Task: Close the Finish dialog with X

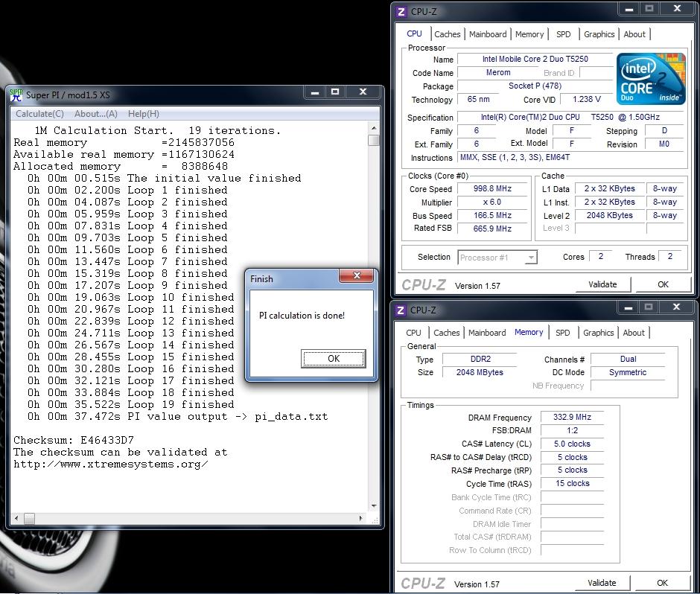Action: [x=356, y=275]
